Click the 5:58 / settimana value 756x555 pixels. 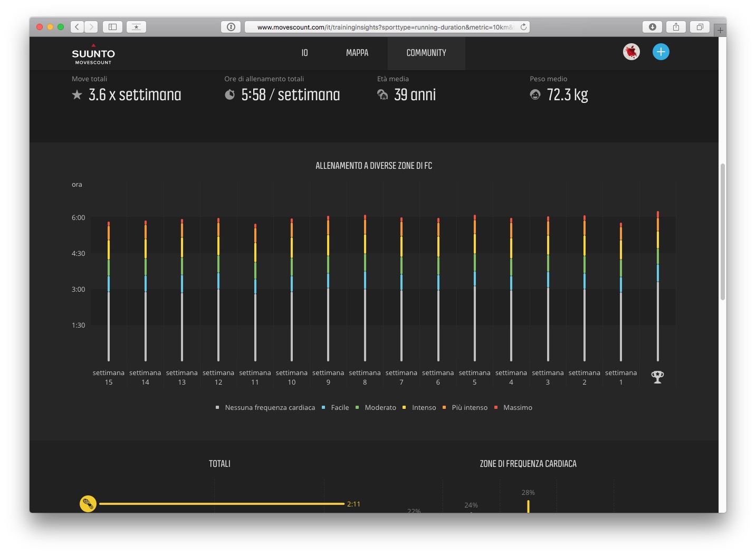coord(291,95)
